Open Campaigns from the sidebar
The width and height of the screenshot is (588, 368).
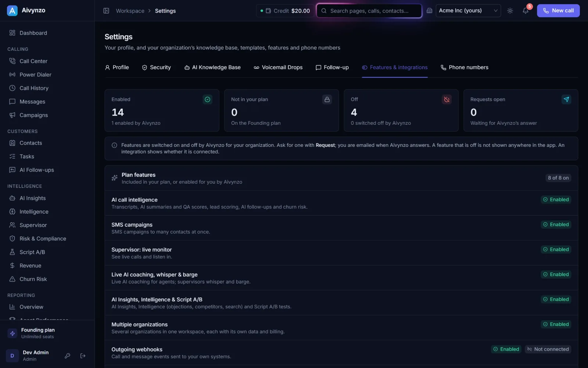[47, 115]
